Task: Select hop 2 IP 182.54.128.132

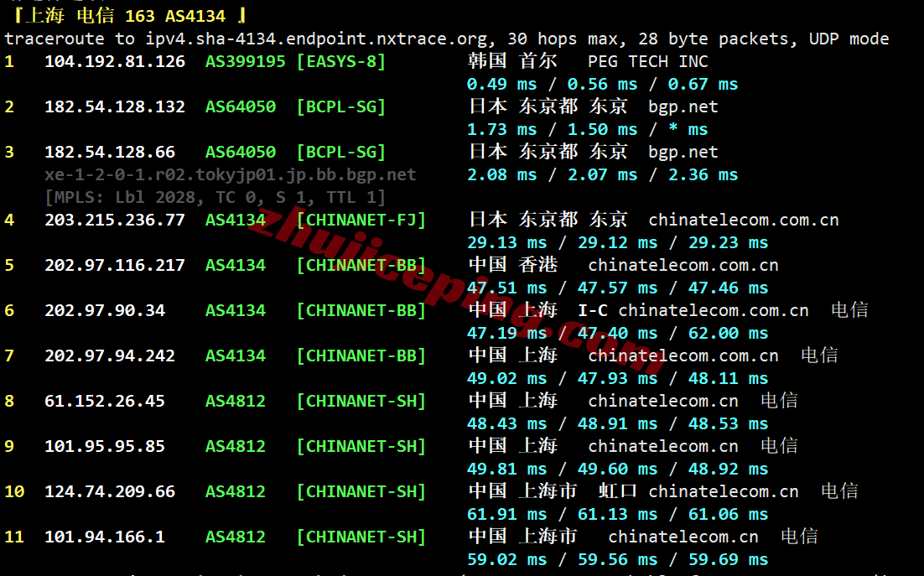Action: click(x=115, y=106)
